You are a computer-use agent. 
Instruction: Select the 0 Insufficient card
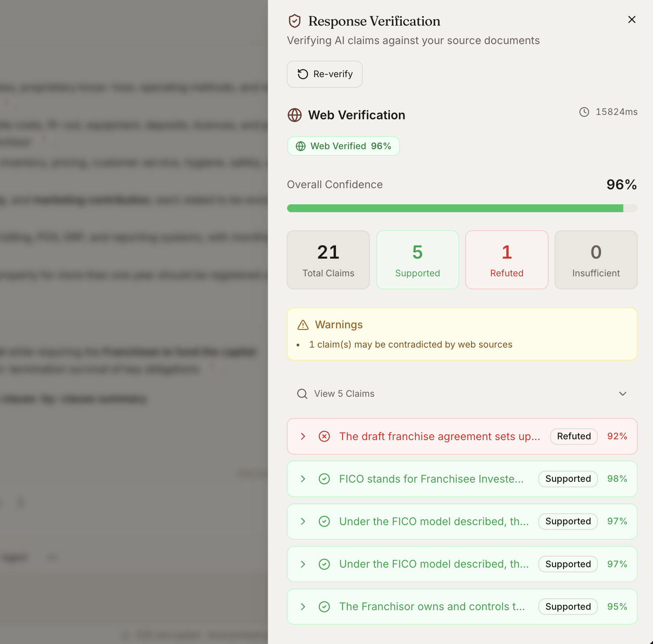[x=596, y=260]
